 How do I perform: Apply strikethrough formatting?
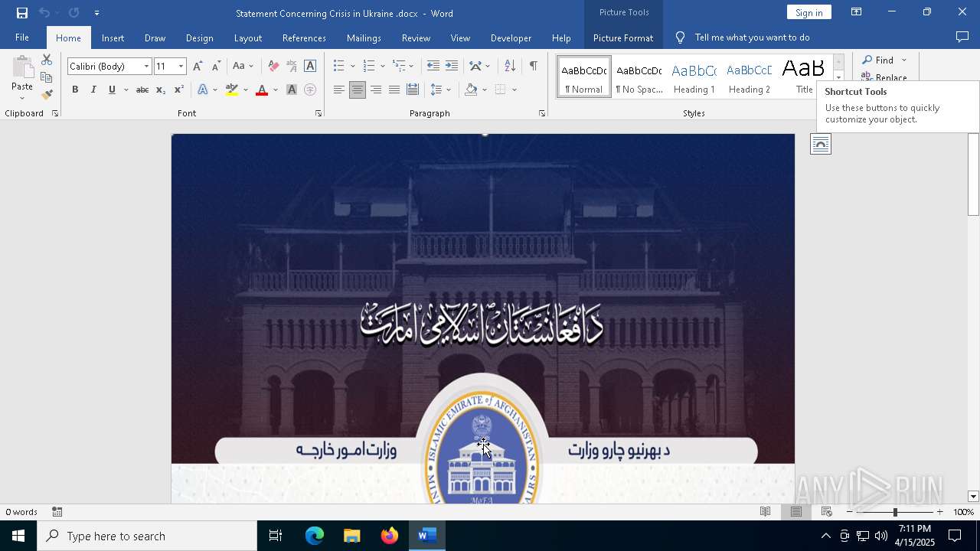[142, 90]
